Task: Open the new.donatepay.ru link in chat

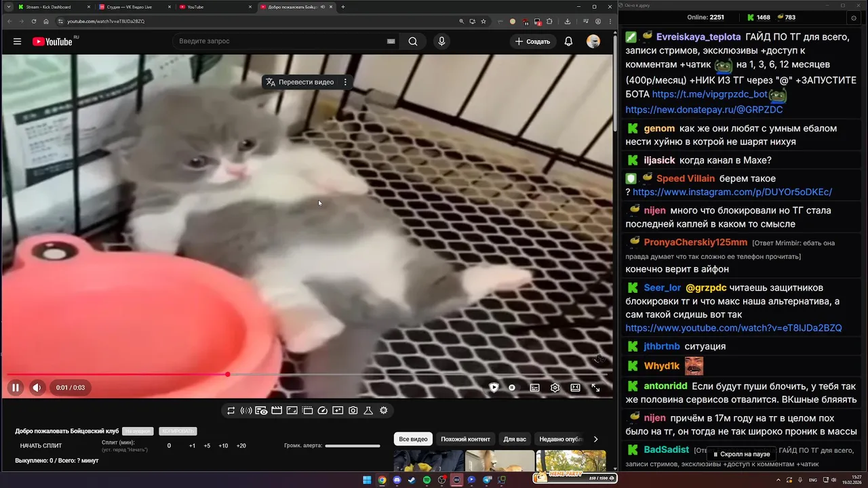Action: click(x=704, y=109)
